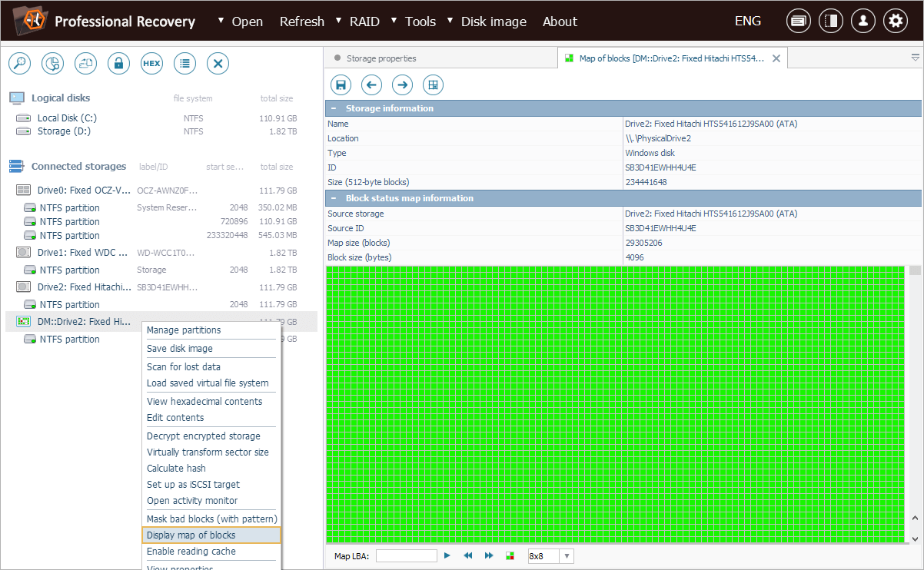Select Virtually transform sector size
This screenshot has height=570, width=924.
(212, 452)
